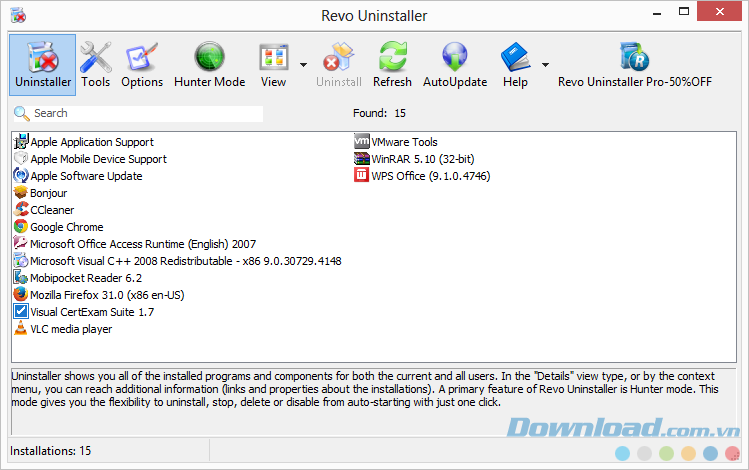Open Revo Uninstaller Pro-50%OFF offer
Image resolution: width=749 pixels, height=470 pixels.
coord(635,65)
